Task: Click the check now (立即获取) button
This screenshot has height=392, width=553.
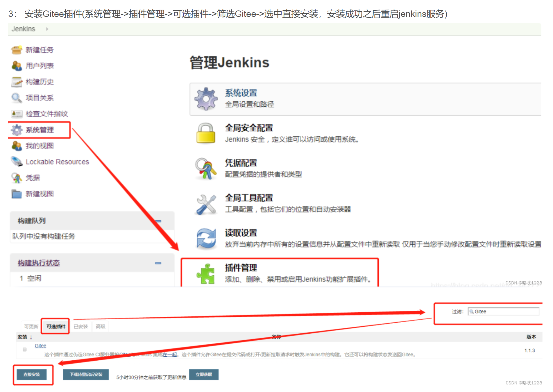Action: pyautogui.click(x=204, y=375)
